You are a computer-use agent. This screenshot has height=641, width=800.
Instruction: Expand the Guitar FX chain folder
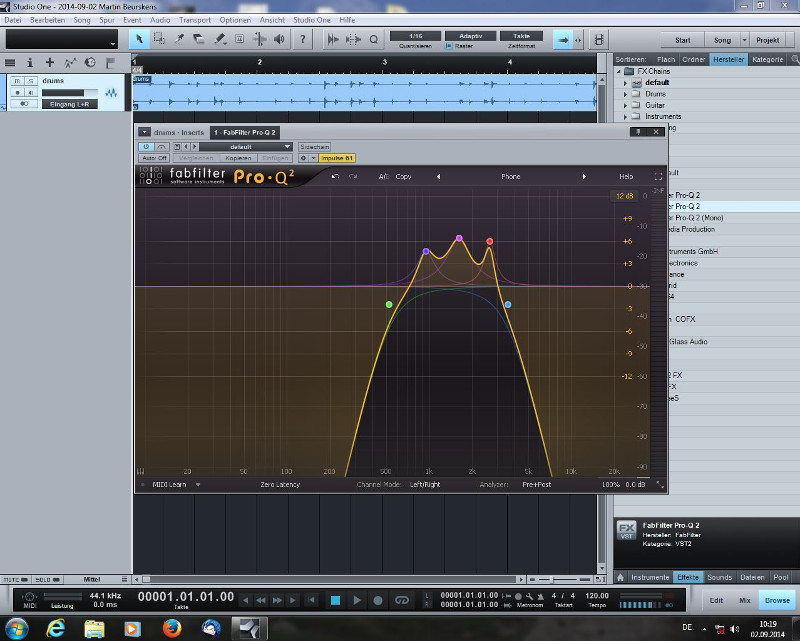tap(626, 105)
